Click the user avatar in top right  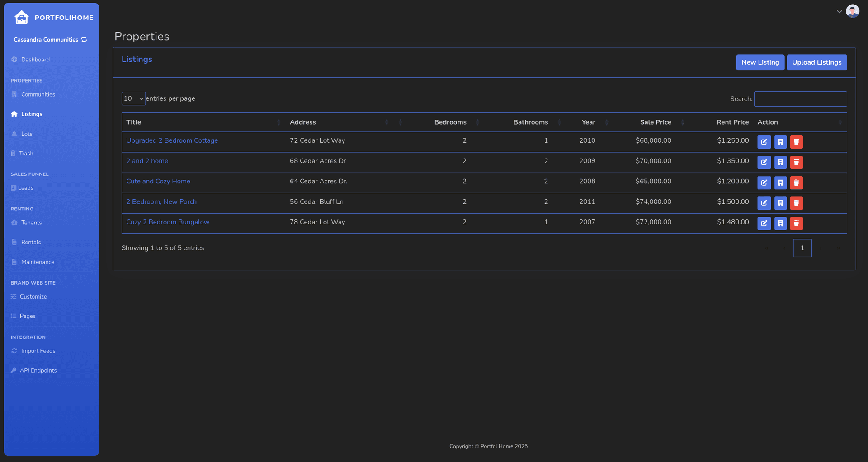(852, 11)
